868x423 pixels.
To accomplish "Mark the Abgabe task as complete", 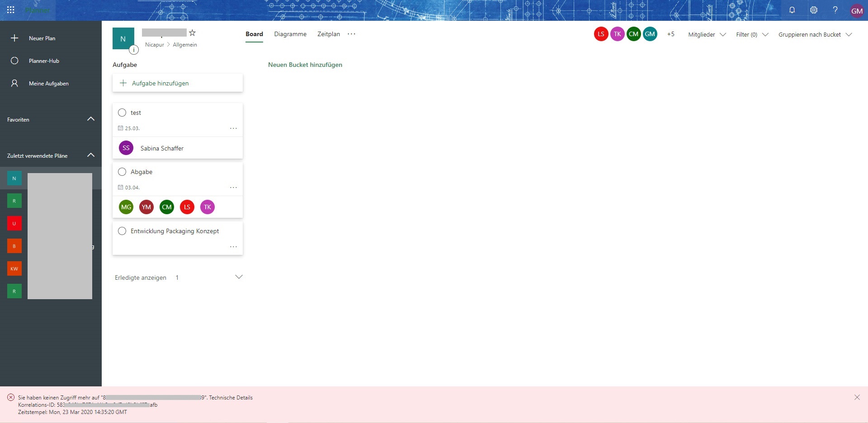I will coord(122,172).
